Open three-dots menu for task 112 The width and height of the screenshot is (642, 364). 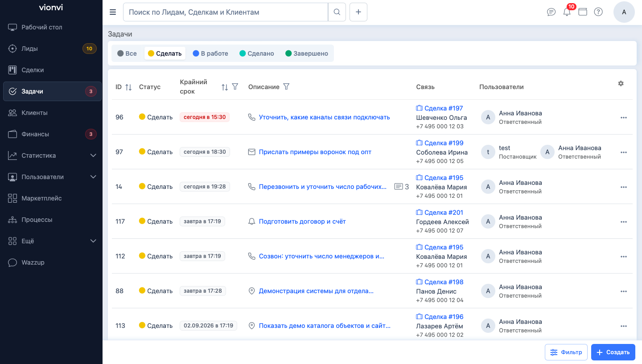click(624, 257)
